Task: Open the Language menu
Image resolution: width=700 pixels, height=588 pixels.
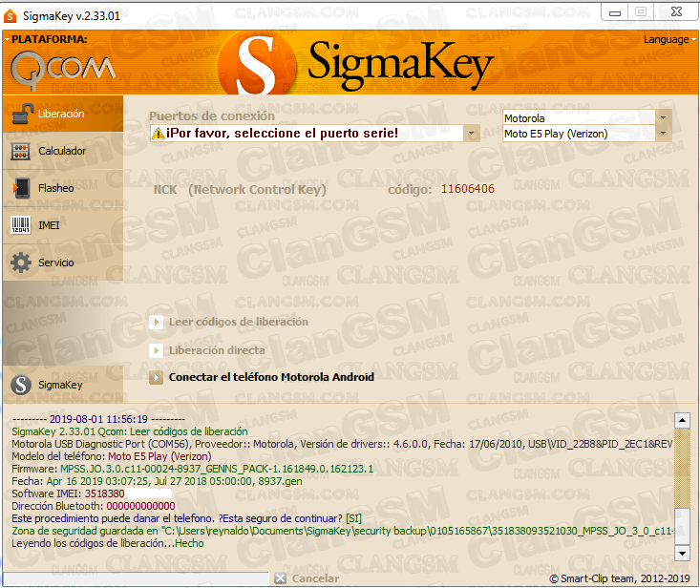Action: [x=668, y=40]
